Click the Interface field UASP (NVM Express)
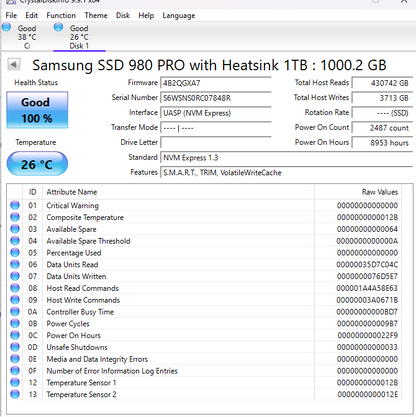Image resolution: width=416 pixels, height=417 pixels. 216,113
